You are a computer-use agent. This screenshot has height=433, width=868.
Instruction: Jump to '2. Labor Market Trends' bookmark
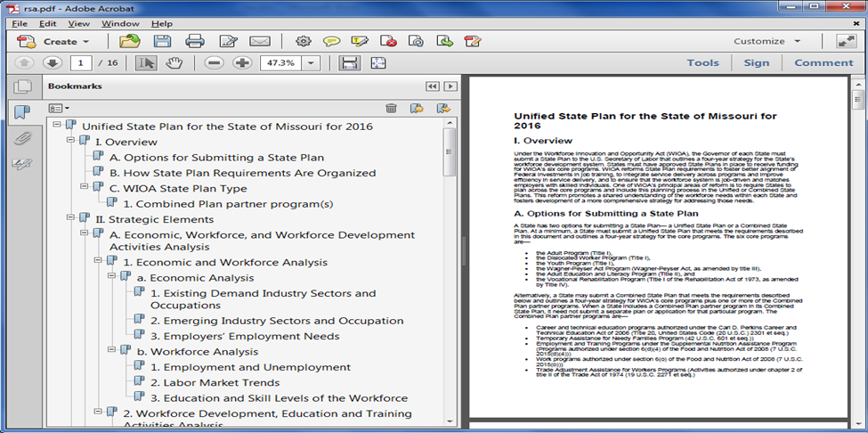215,382
